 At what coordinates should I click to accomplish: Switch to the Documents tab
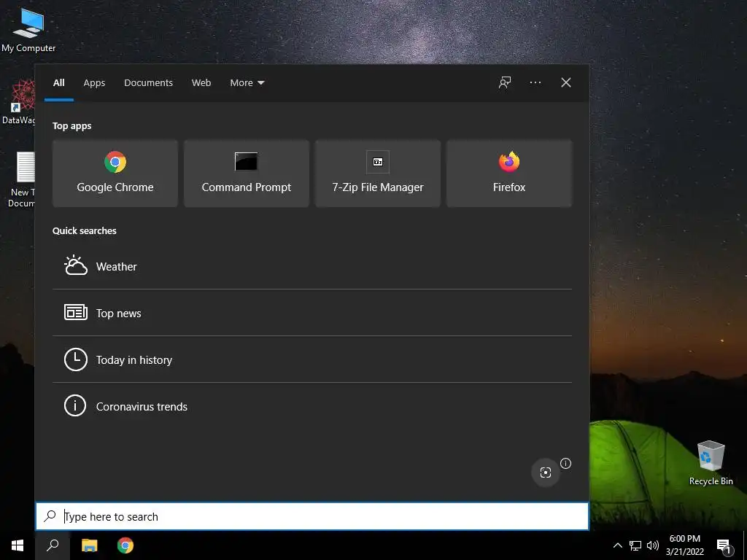[x=148, y=83]
